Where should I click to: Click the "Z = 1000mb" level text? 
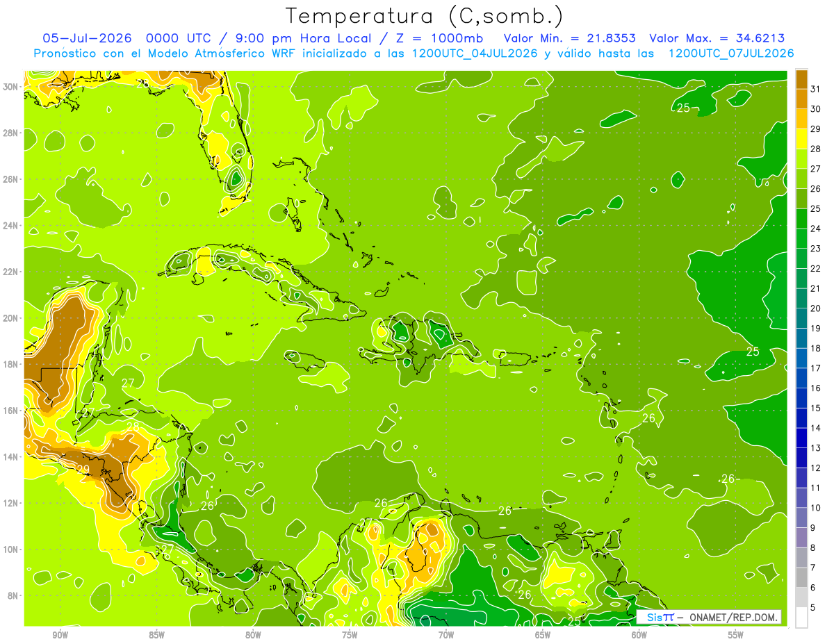coord(439,38)
